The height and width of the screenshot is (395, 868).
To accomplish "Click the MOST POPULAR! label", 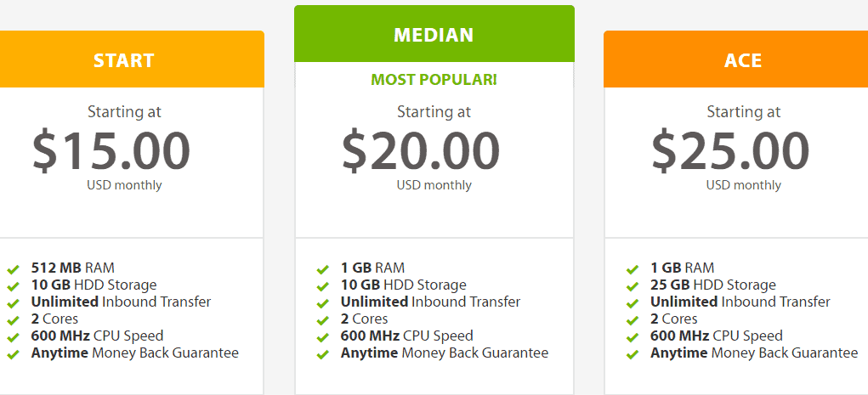I will (x=434, y=80).
